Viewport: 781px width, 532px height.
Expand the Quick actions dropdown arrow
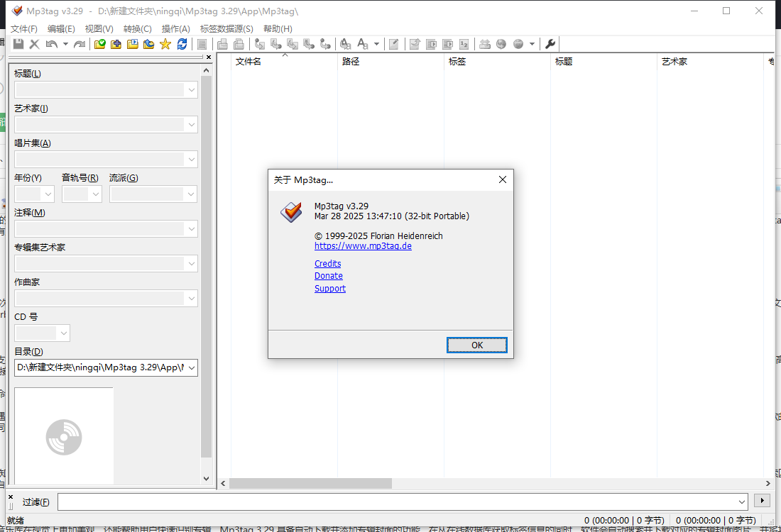[x=376, y=44]
